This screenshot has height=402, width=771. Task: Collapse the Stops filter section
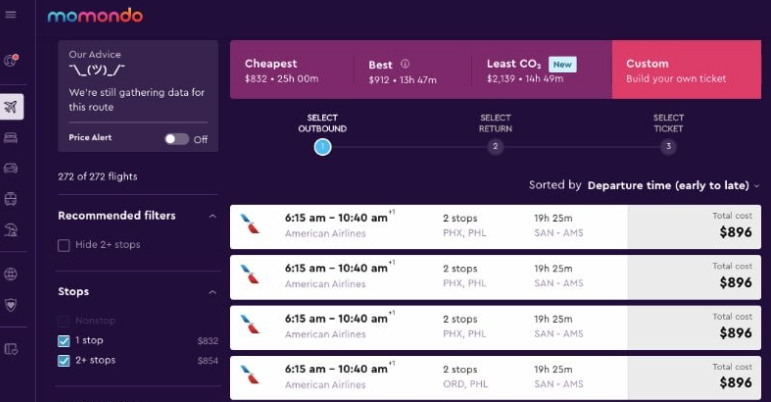pyautogui.click(x=212, y=292)
